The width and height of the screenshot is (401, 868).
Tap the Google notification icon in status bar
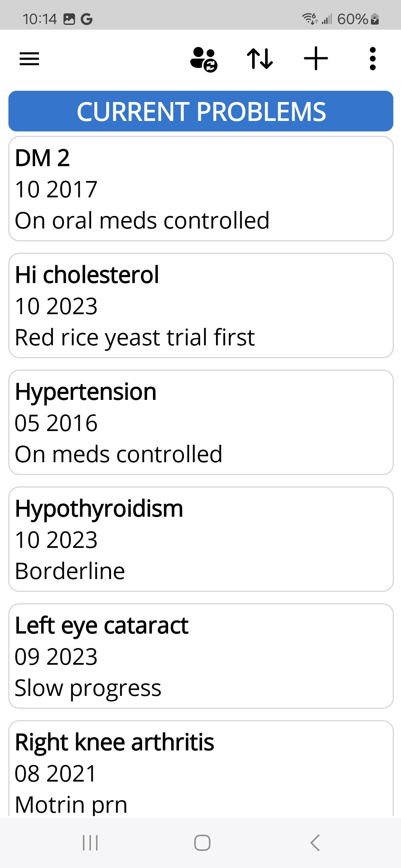(x=87, y=19)
